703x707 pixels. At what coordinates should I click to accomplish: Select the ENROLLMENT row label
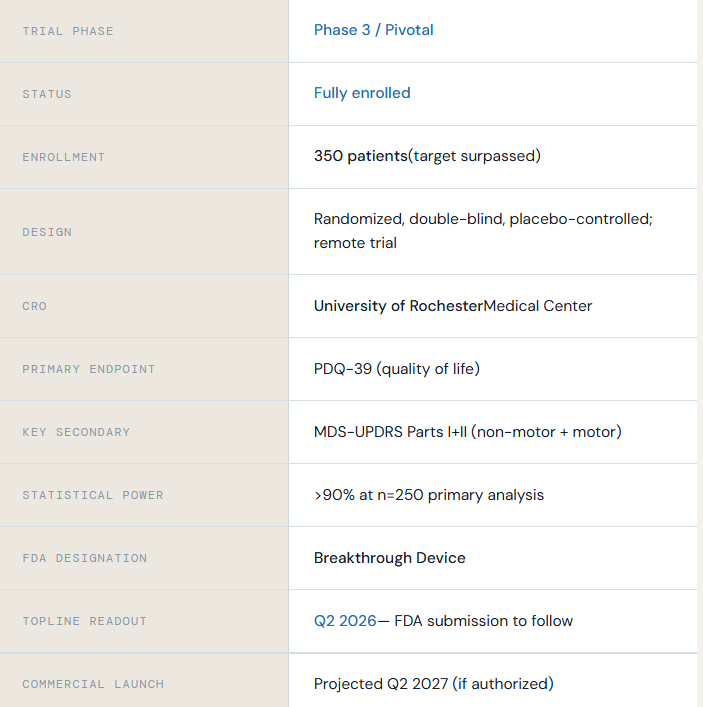point(63,157)
